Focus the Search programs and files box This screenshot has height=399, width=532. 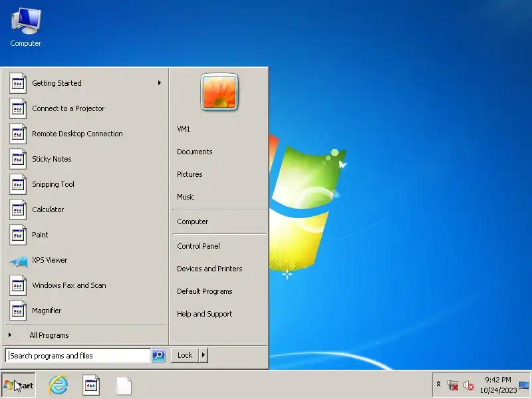[78, 356]
